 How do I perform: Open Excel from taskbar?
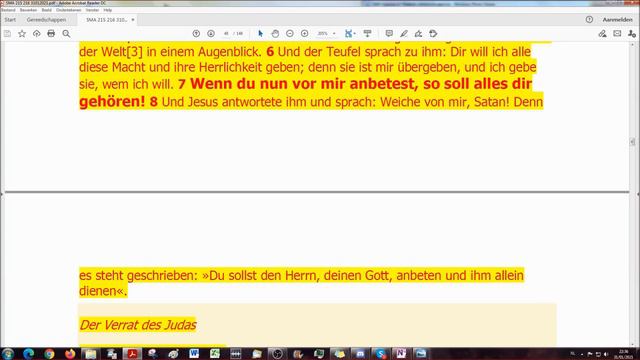point(215,353)
